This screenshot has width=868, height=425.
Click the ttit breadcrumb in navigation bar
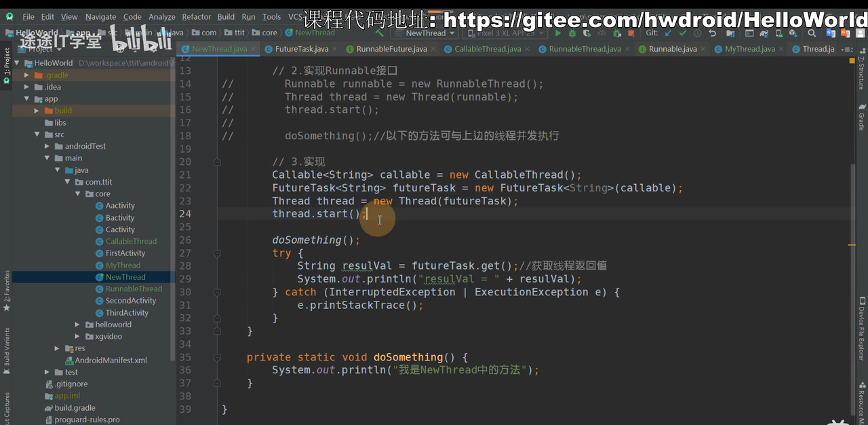pos(235,33)
